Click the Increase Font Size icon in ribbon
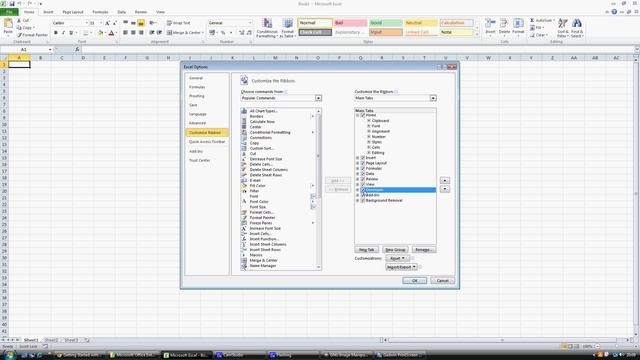 [107, 23]
